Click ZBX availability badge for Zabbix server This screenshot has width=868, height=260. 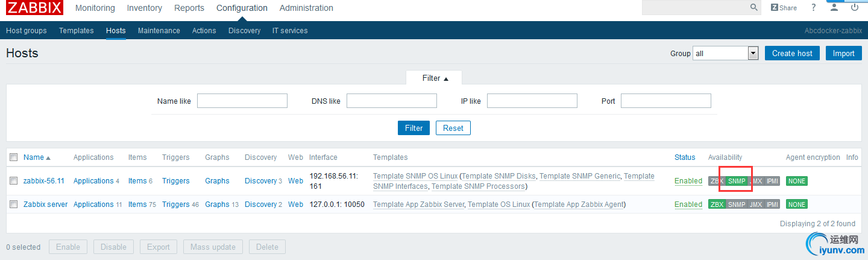(717, 205)
